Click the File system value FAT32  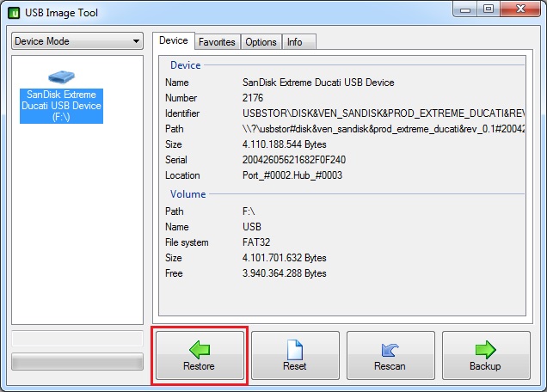point(256,242)
